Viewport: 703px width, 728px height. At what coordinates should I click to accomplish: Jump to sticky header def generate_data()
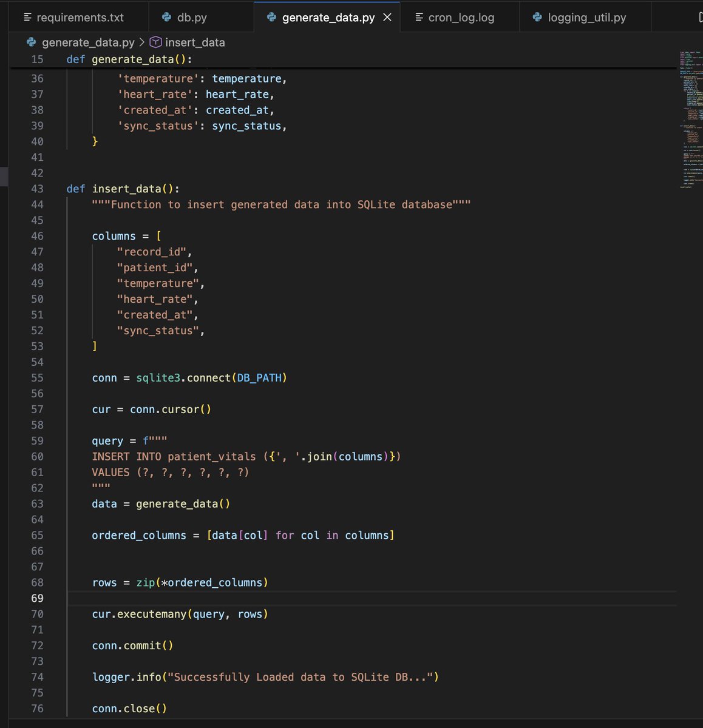pyautogui.click(x=129, y=59)
